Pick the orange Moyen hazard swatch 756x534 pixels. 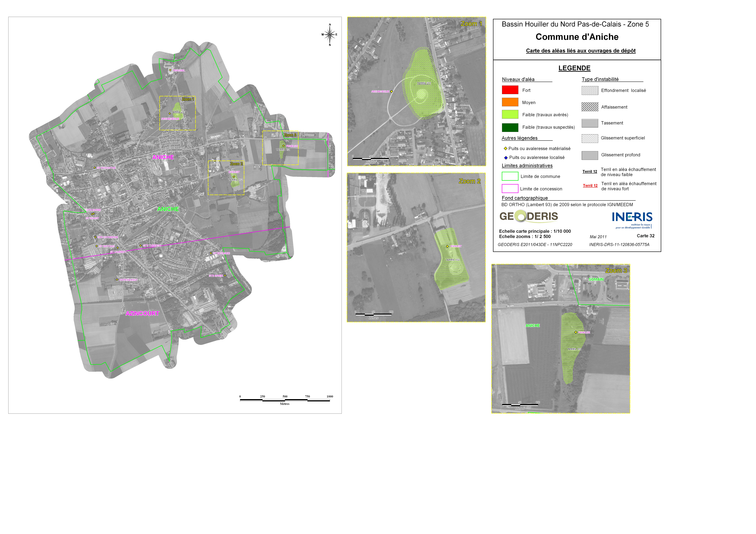pos(510,102)
